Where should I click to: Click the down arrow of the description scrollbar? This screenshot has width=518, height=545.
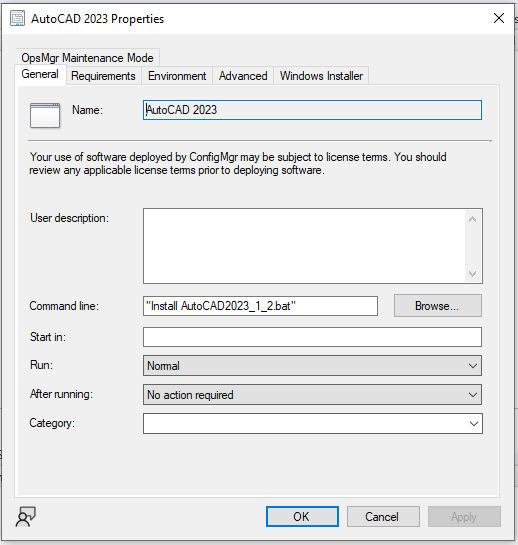(472, 274)
